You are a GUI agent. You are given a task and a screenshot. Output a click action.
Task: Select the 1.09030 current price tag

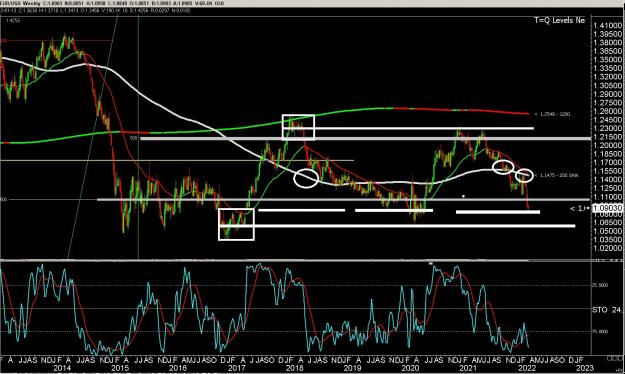click(x=608, y=208)
